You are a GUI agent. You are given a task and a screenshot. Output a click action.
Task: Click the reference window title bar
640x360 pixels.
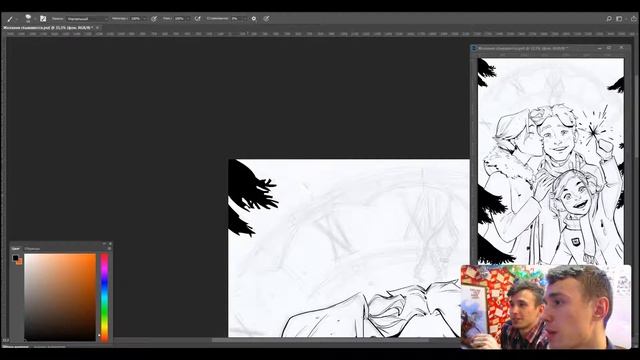click(551, 48)
